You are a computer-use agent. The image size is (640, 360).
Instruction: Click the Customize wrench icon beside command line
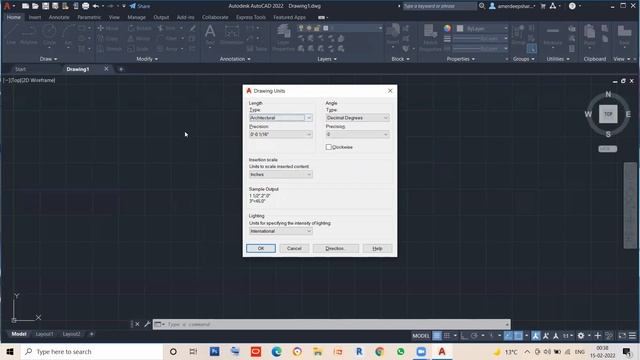coord(147,324)
